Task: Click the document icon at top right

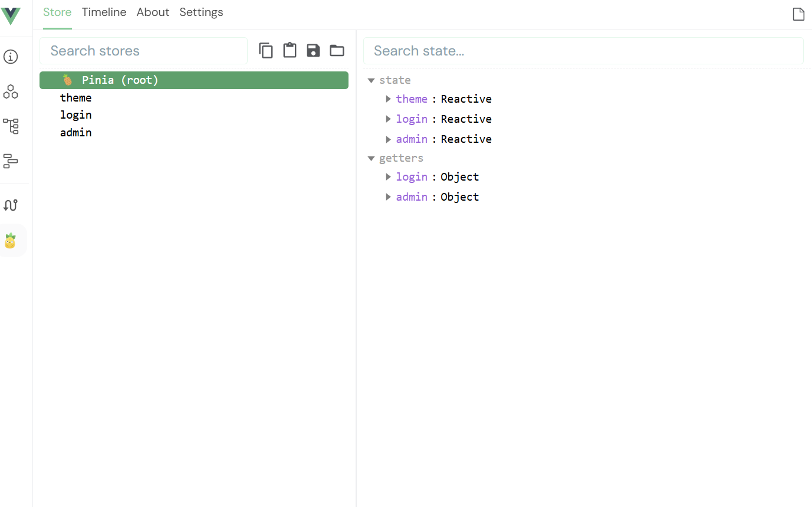Action: pyautogui.click(x=798, y=14)
